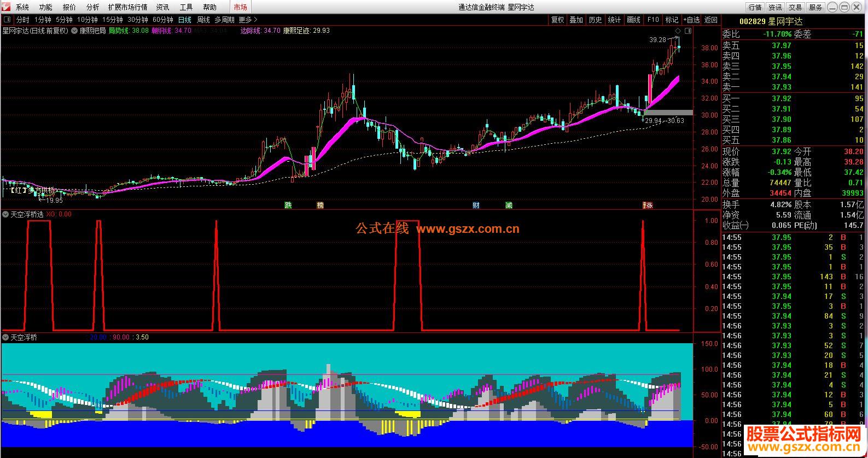This screenshot has width=868, height=458.
Task: Click the 19.95 low price label on chart
Action: [x=54, y=201]
